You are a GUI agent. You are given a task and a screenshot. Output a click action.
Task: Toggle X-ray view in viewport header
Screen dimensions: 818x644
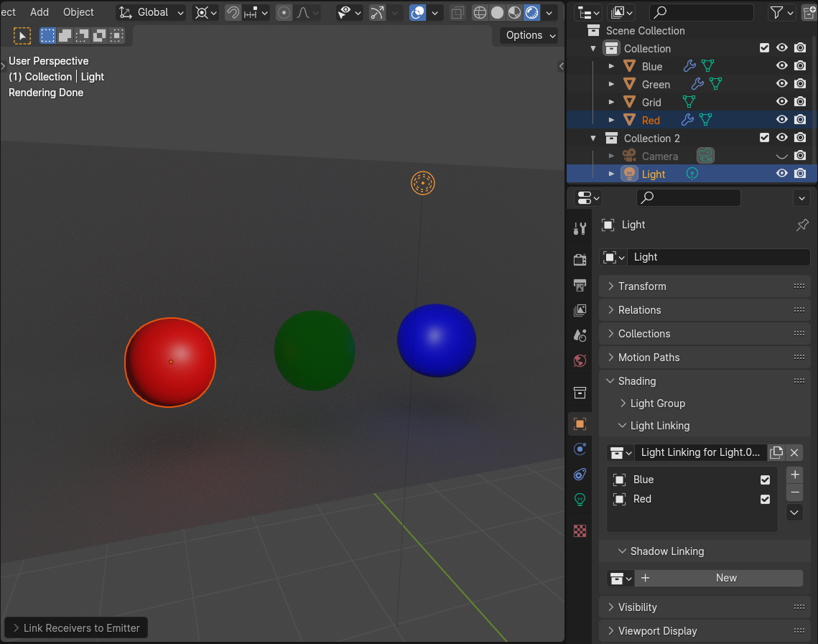click(x=457, y=12)
